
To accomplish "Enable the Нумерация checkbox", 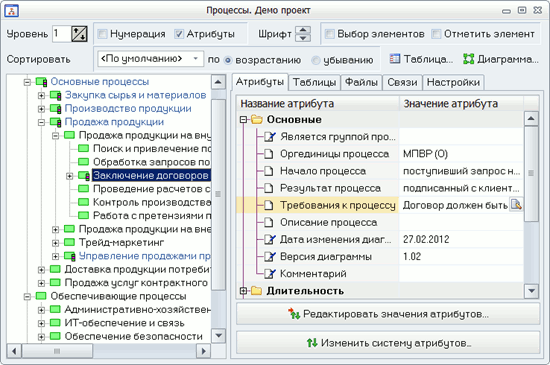I will (102, 34).
